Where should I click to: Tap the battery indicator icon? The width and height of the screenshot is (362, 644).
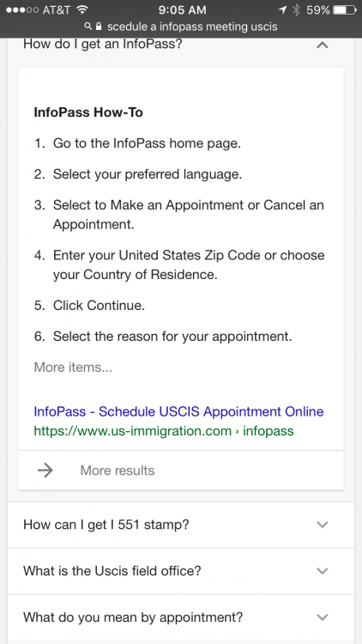pyautogui.click(x=345, y=9)
